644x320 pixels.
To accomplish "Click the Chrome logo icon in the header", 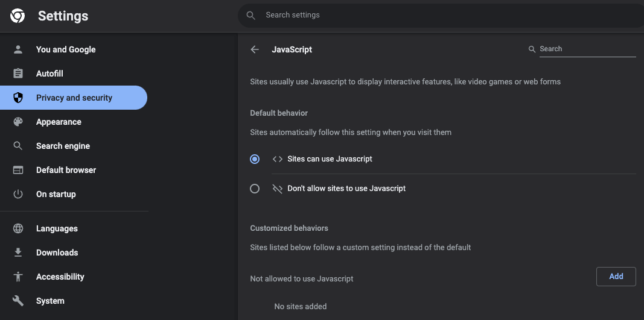I will click(x=18, y=16).
